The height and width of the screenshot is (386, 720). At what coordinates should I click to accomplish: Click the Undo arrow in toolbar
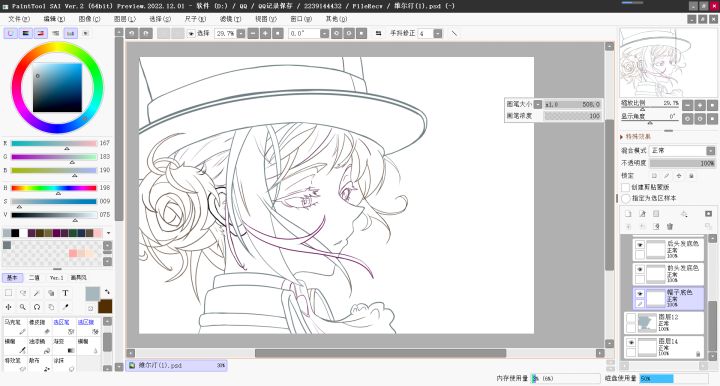(x=132, y=34)
